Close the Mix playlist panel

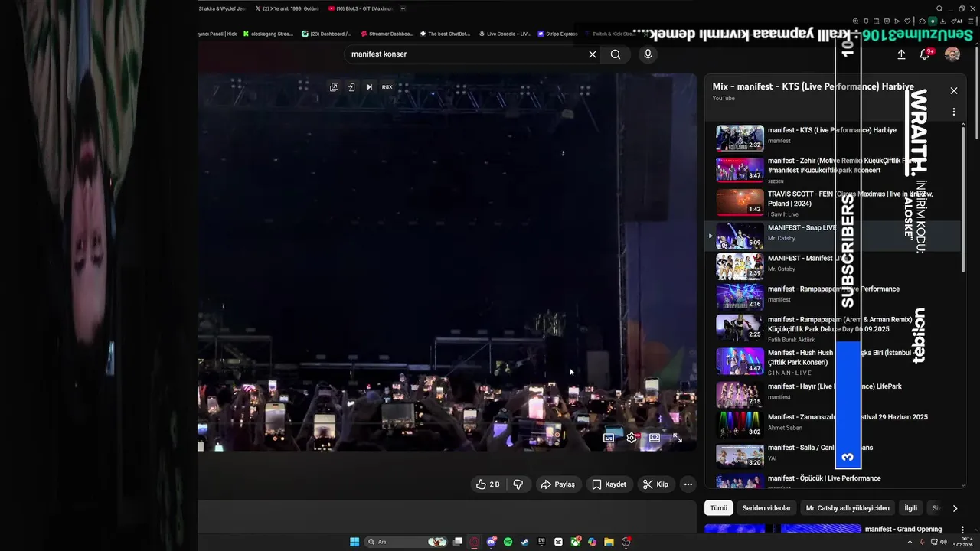954,90
